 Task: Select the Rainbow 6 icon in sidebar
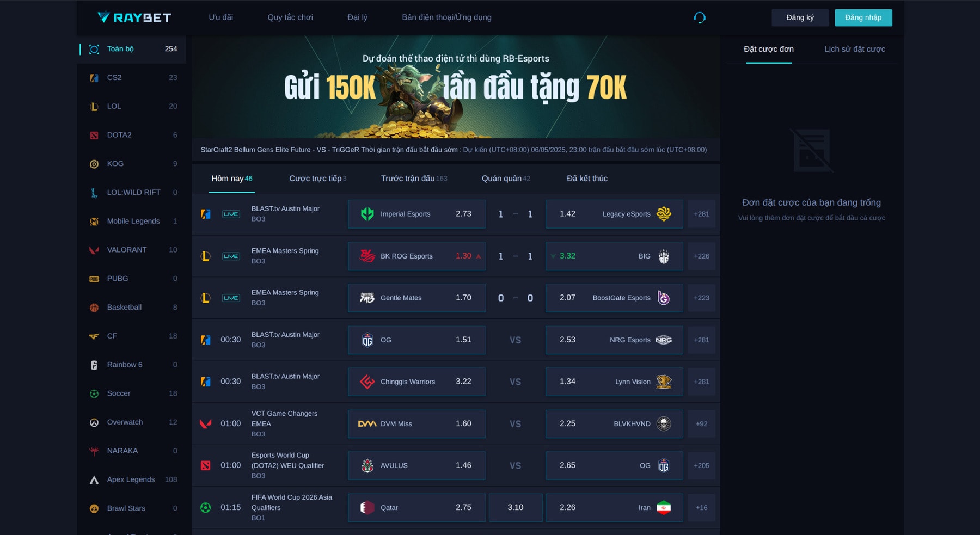tap(94, 365)
